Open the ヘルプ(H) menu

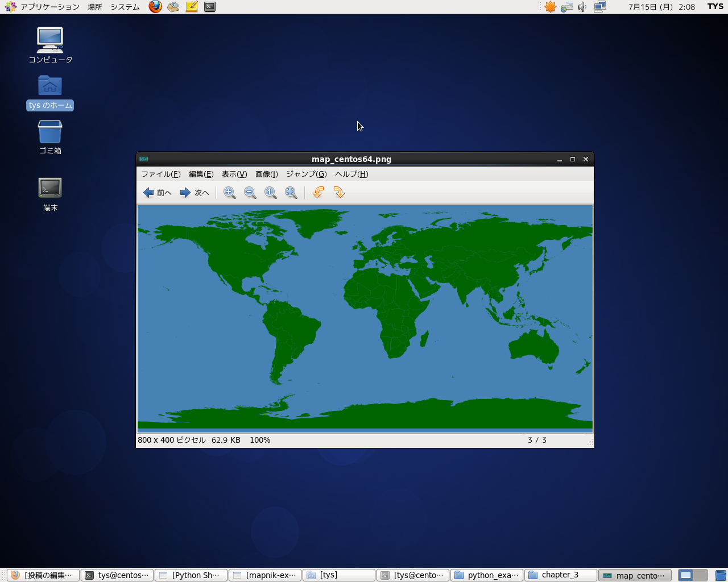[x=351, y=174]
